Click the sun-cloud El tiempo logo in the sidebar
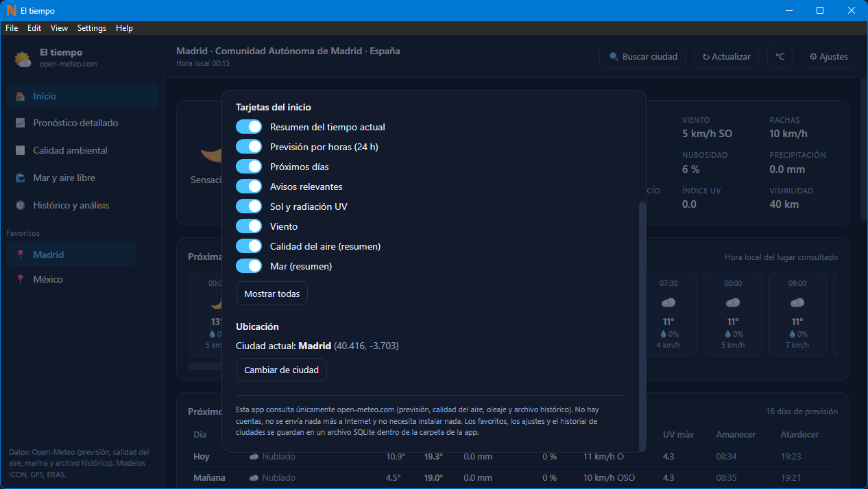 [23, 58]
